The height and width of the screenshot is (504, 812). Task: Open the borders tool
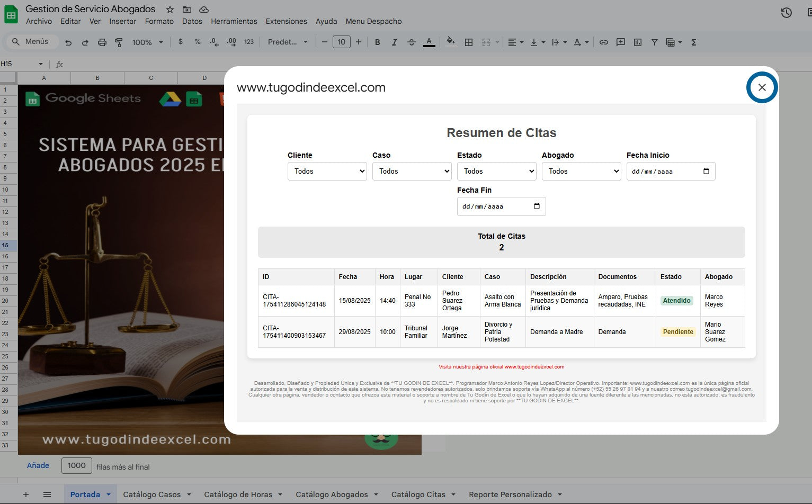(x=469, y=42)
